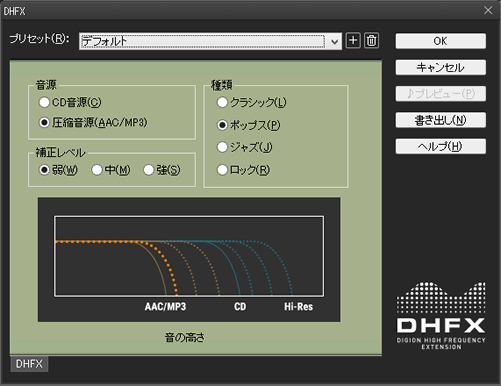Expand the preset dropdown arrow

coord(335,41)
